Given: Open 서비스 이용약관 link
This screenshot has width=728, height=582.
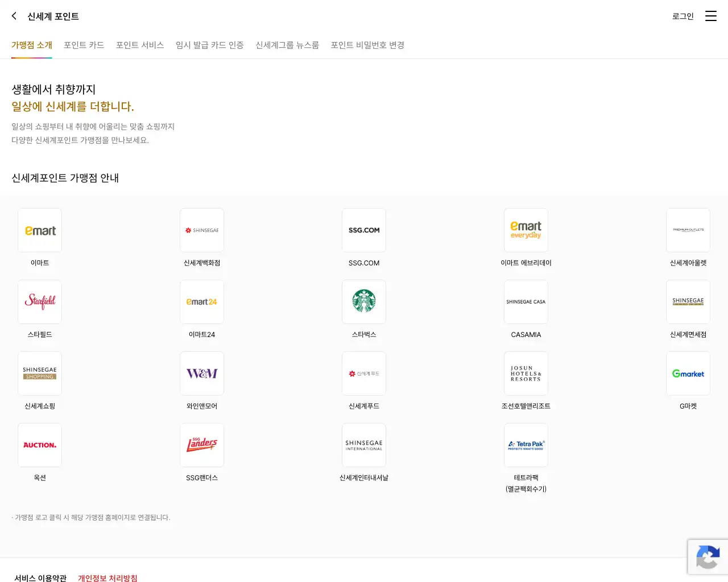Looking at the screenshot, I should (x=40, y=578).
